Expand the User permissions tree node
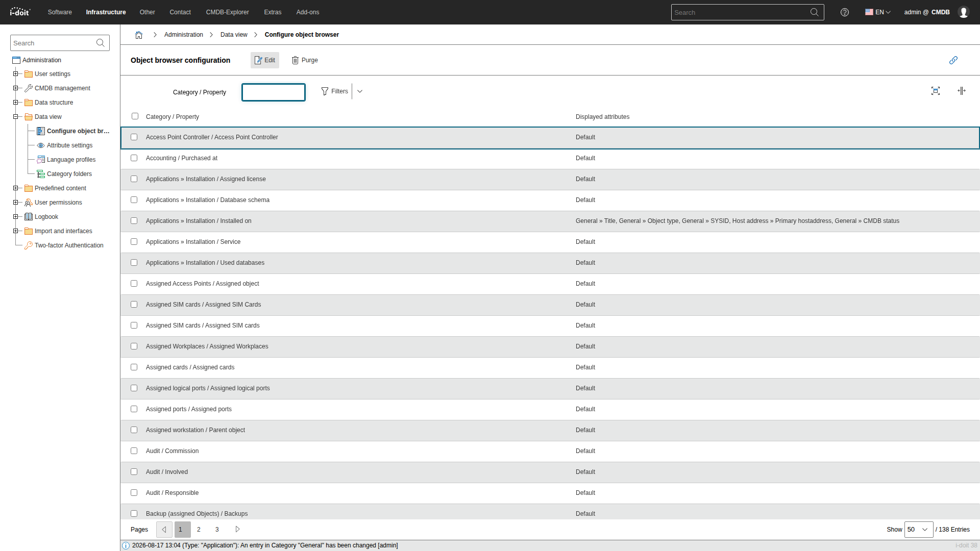 click(x=15, y=203)
